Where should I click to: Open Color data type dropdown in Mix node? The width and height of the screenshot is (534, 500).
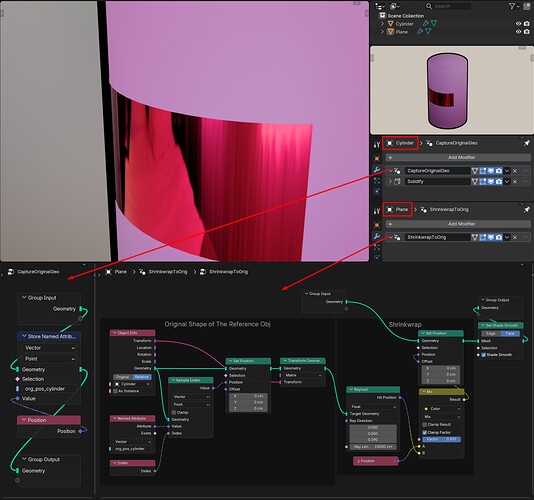coord(442,409)
